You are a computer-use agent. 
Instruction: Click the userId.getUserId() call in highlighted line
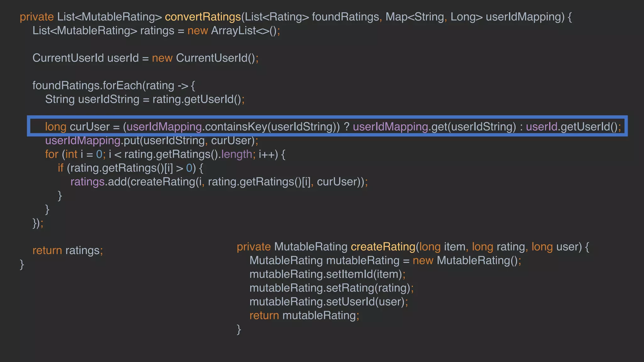(x=572, y=127)
